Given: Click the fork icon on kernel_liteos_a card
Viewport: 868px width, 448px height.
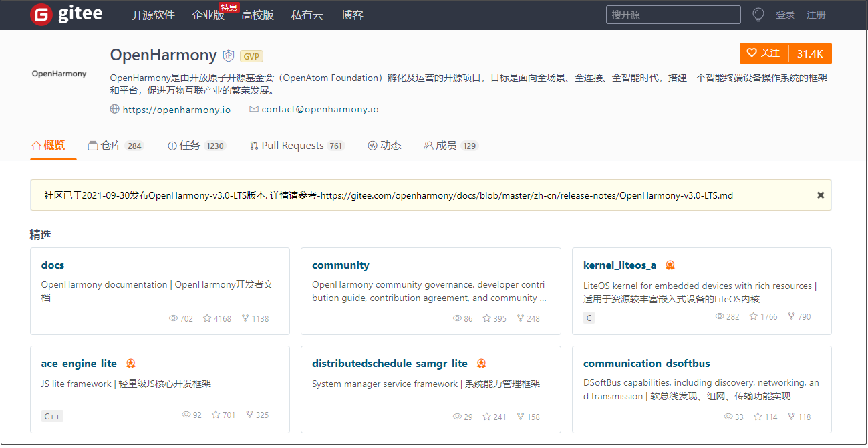Looking at the screenshot, I should [792, 316].
